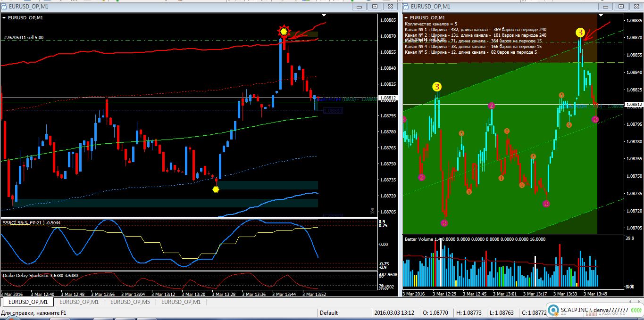Image resolution: width=644 pixels, height=320 pixels.
Task: Click the 2016.03.03 13:12 datetime in the status bar
Action: coord(395,312)
